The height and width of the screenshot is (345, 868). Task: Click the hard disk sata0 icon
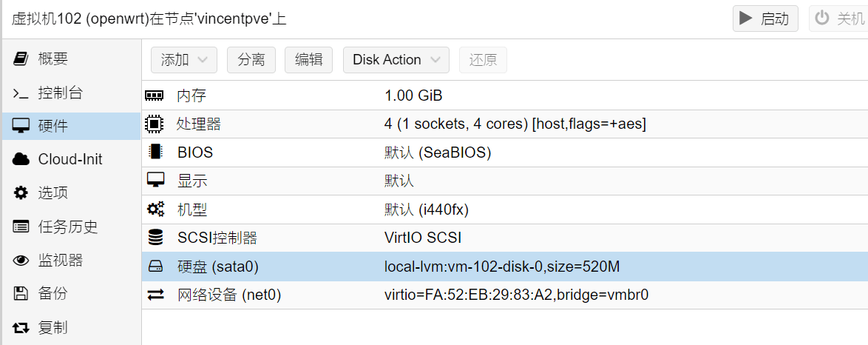(155, 267)
